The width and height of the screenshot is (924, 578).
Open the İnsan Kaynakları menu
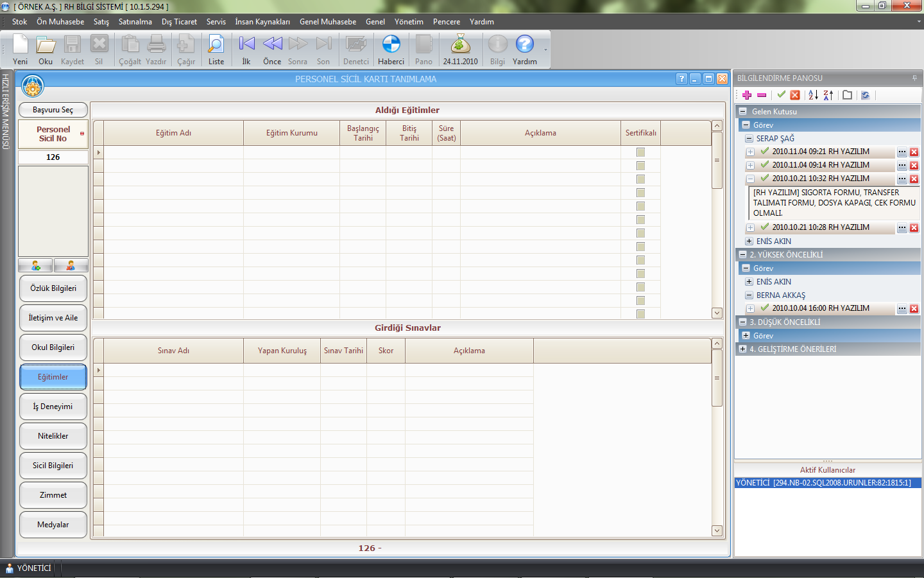tap(262, 22)
